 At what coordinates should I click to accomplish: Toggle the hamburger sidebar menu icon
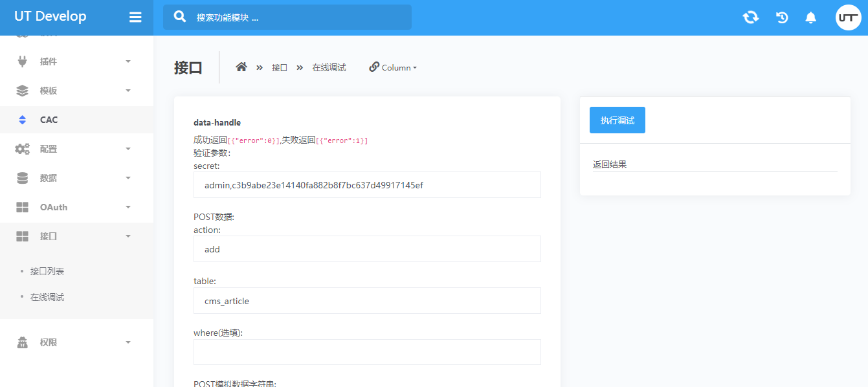point(135,17)
